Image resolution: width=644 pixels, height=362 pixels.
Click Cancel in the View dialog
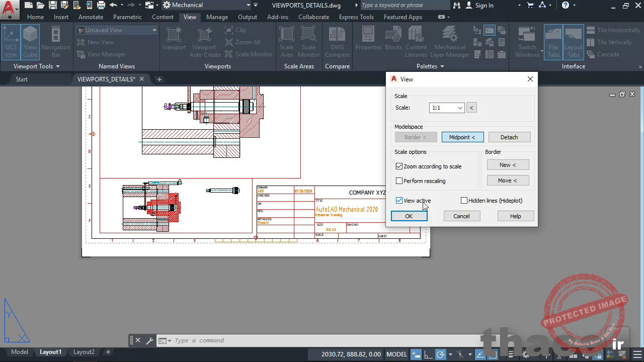click(x=461, y=216)
